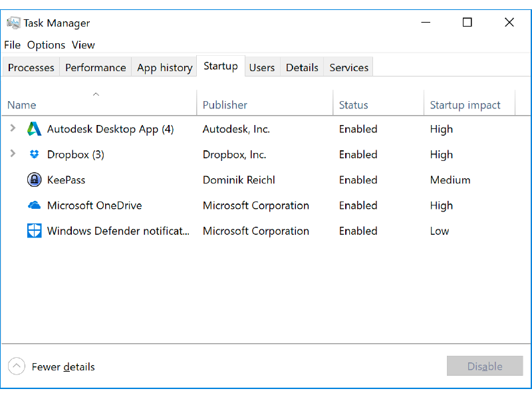The image size is (532, 399).
Task: Click the Microsoft OneDrive cloud icon
Action: click(34, 205)
